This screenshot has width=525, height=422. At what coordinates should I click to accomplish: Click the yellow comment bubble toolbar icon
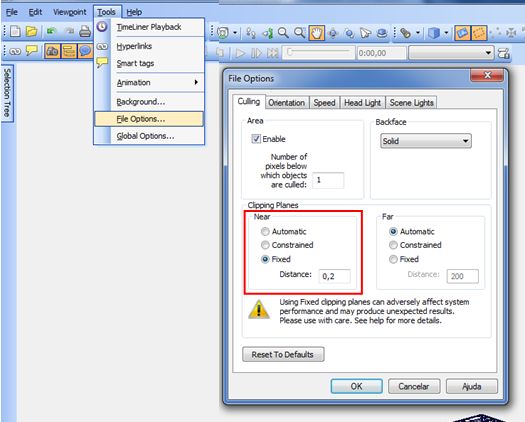pyautogui.click(x=31, y=51)
